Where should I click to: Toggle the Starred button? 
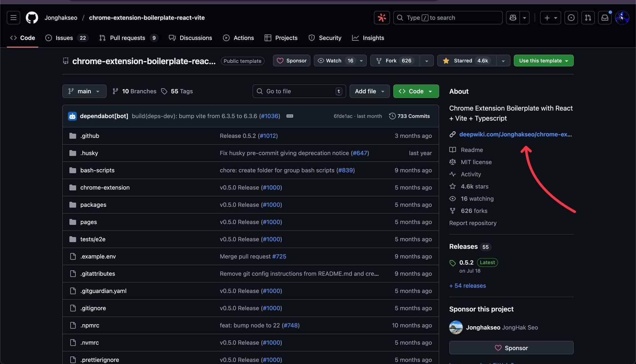tap(466, 61)
